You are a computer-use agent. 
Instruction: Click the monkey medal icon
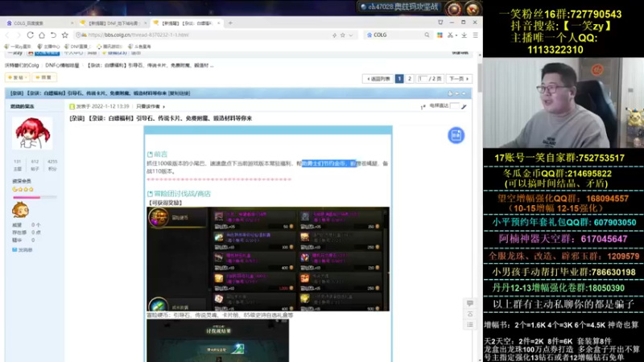20,210
